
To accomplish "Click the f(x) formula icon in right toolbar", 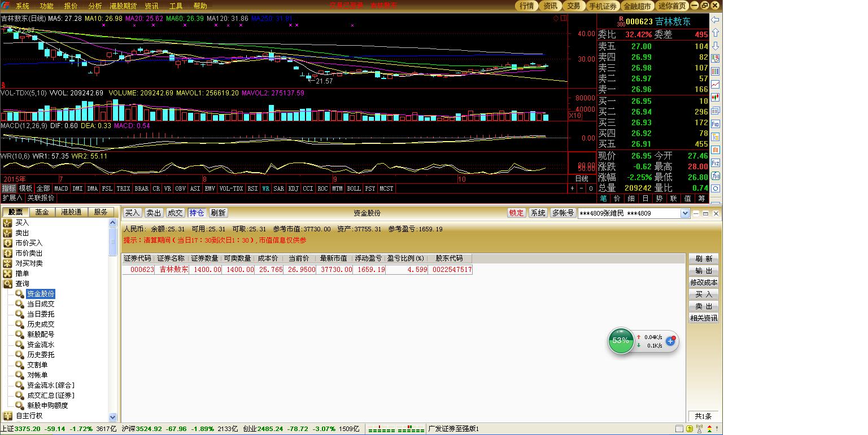I will [x=716, y=175].
